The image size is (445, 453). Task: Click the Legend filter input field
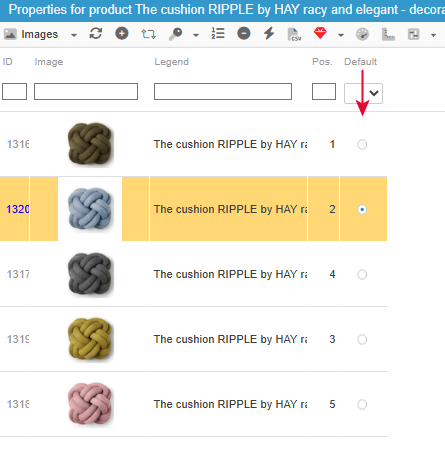223,92
